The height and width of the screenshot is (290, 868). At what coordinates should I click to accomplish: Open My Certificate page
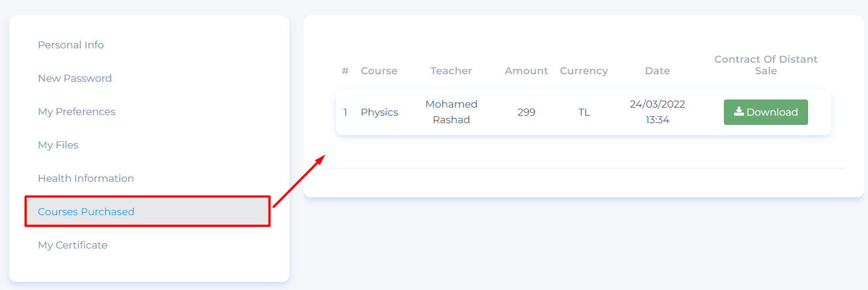(73, 245)
